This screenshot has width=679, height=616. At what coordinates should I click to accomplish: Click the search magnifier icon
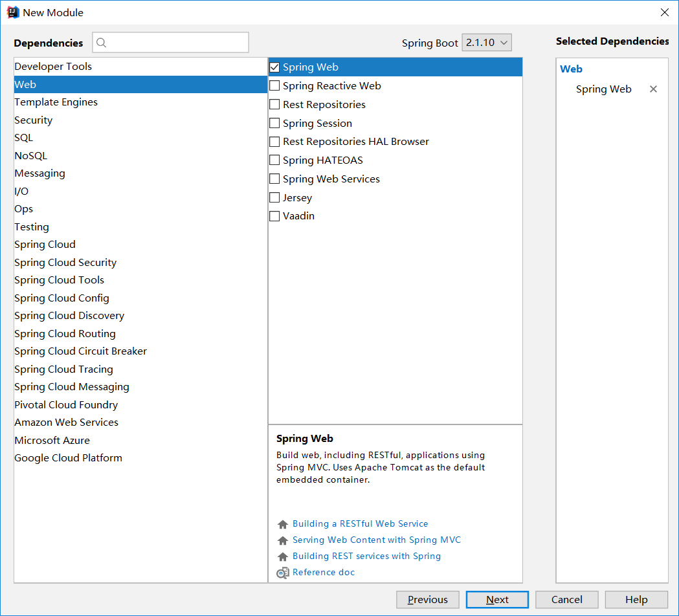pyautogui.click(x=102, y=43)
